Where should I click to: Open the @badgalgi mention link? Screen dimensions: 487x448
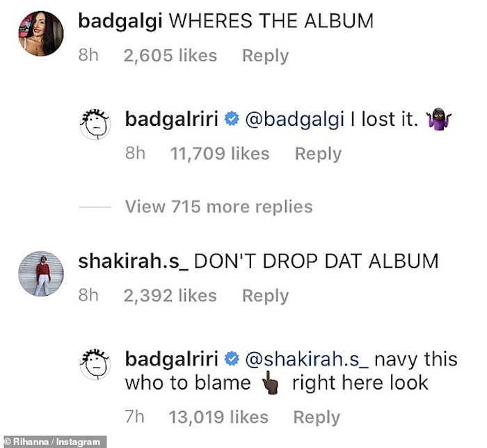click(x=295, y=120)
